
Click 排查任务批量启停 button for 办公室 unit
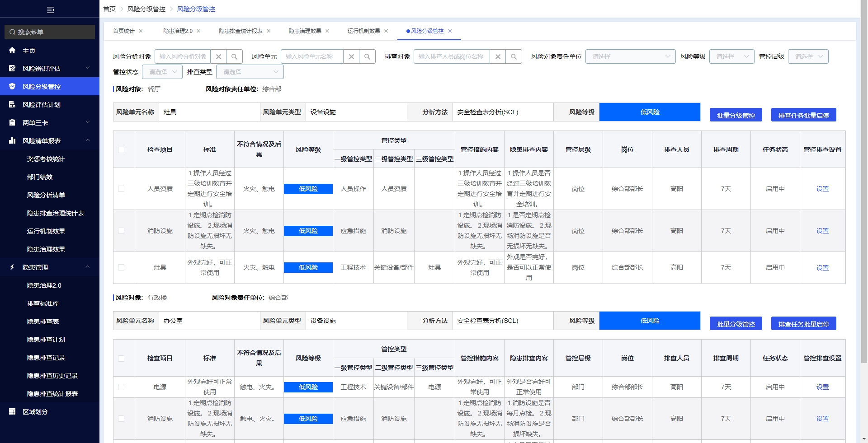click(803, 324)
